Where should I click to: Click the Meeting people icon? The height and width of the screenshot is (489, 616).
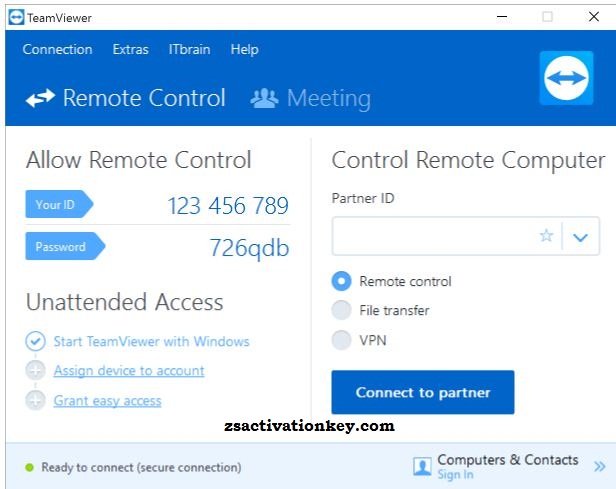[264, 98]
